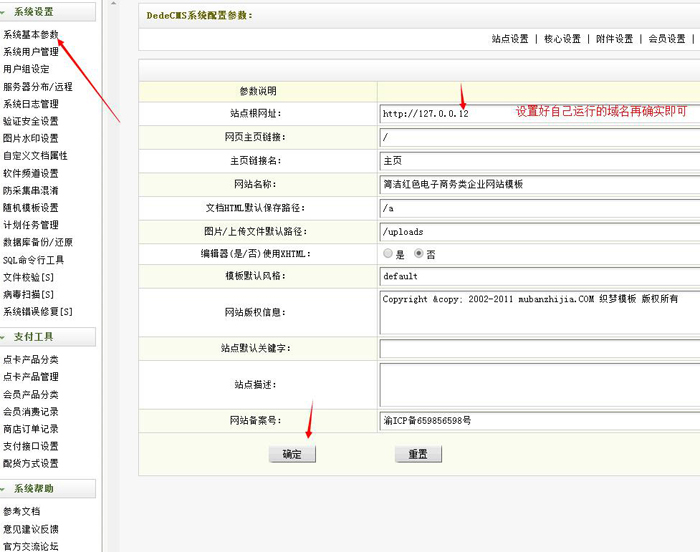This screenshot has height=552, width=700.
Task: Go to 图片水印设置 in the sidebar
Action: pyautogui.click(x=30, y=138)
